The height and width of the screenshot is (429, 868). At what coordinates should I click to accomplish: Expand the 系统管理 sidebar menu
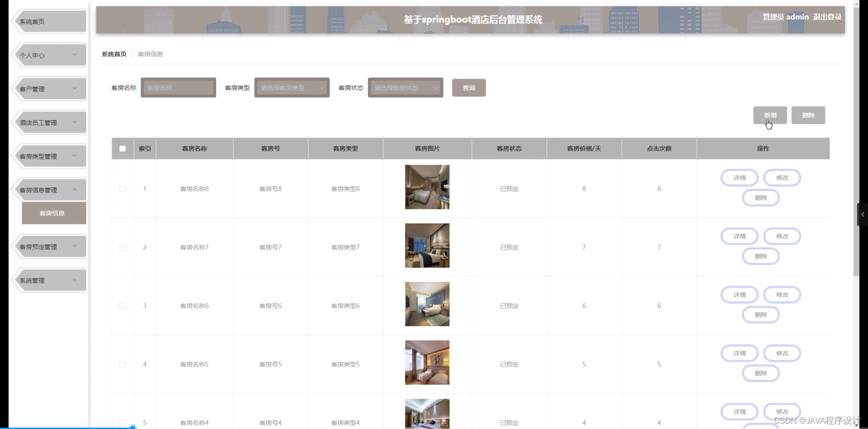tap(49, 280)
